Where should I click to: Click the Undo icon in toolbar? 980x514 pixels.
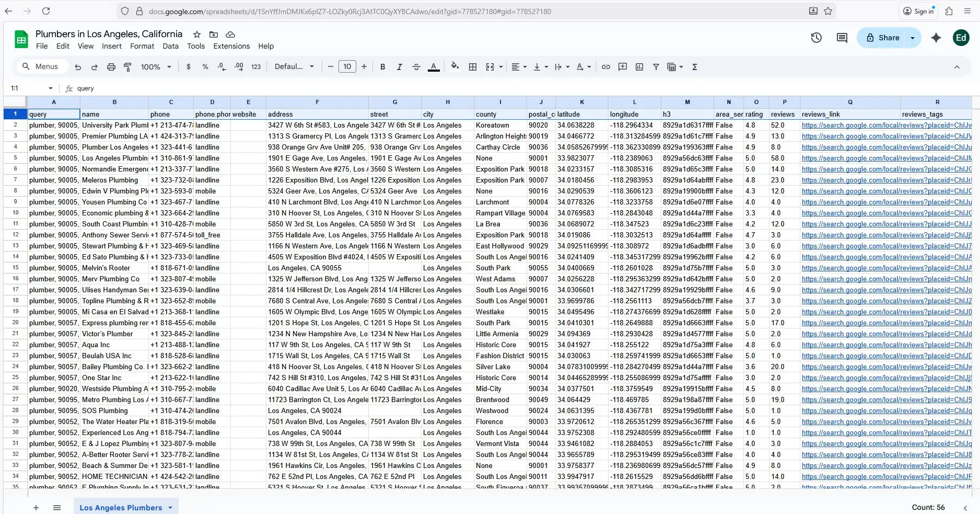[x=78, y=67]
